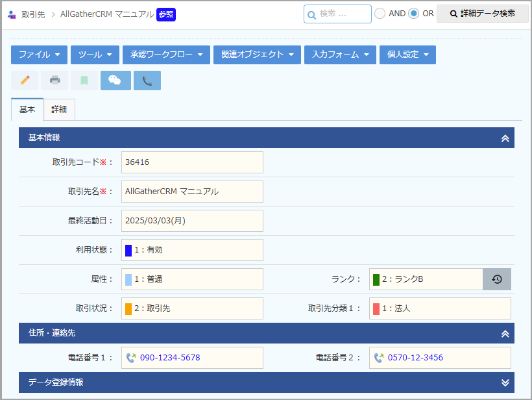Switch to the 基本 tab

(27, 109)
